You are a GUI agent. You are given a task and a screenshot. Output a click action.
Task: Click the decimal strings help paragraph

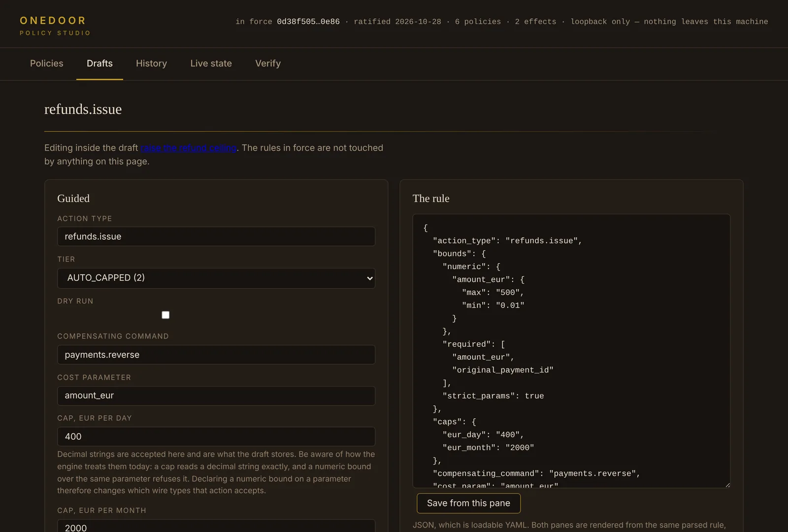point(216,472)
